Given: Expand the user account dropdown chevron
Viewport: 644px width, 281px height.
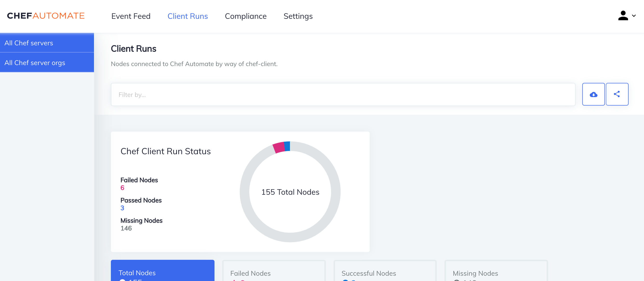Looking at the screenshot, I should tap(634, 16).
